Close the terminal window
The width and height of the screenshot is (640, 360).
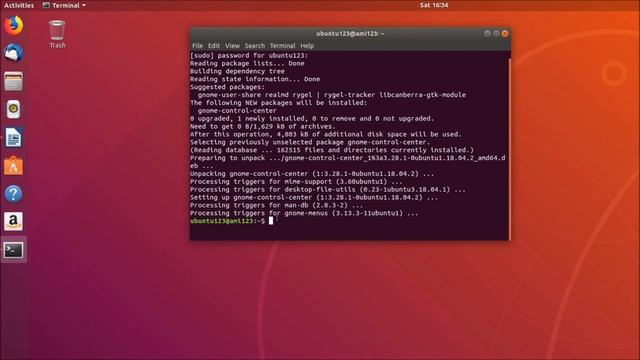tap(505, 33)
